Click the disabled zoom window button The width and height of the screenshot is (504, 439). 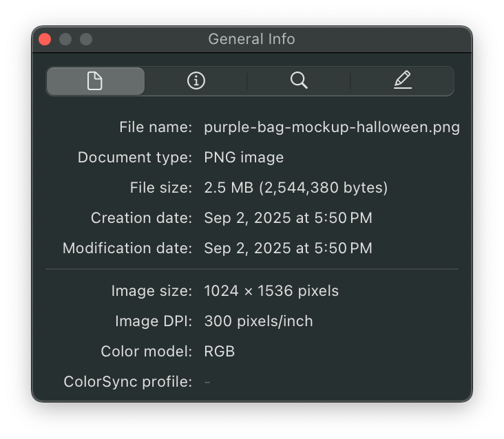point(86,39)
